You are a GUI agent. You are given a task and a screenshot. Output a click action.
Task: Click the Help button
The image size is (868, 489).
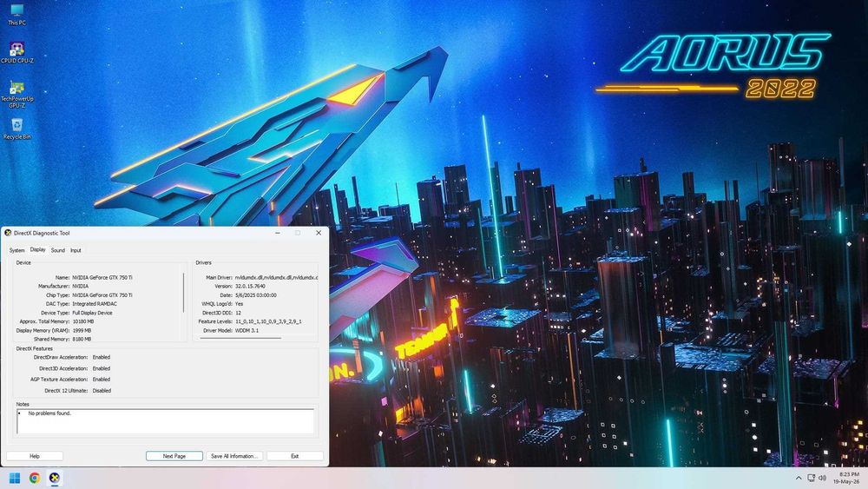pos(35,456)
